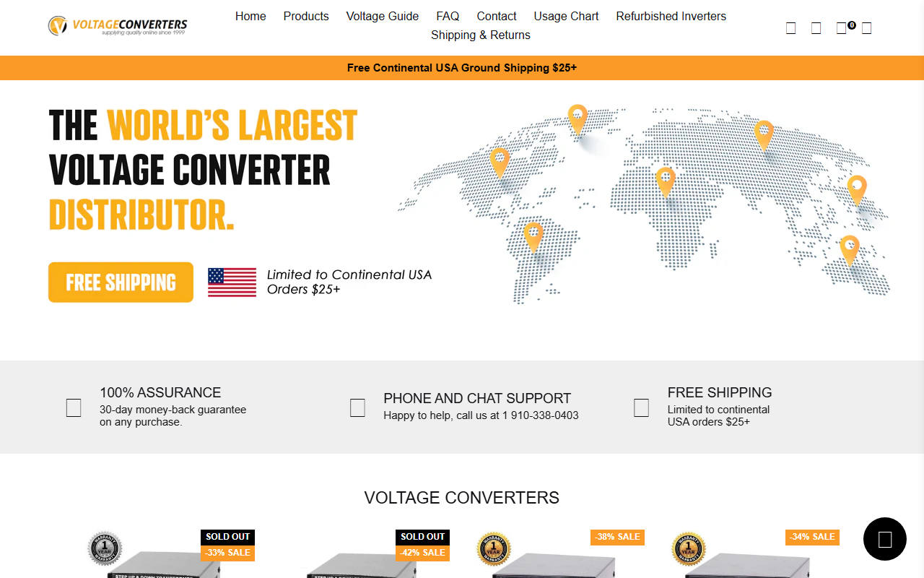The width and height of the screenshot is (924, 578).
Task: Click the header icon just left of cart
Action: coord(816,28)
